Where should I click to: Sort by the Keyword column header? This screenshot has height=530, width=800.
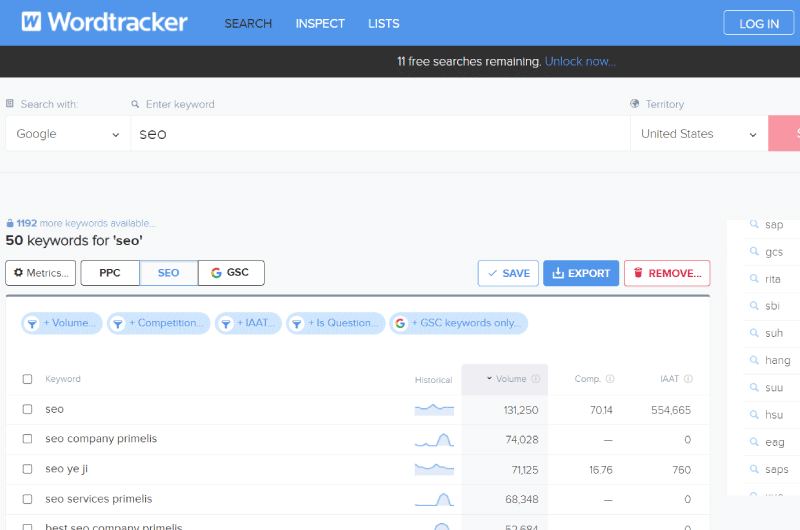[63, 379]
